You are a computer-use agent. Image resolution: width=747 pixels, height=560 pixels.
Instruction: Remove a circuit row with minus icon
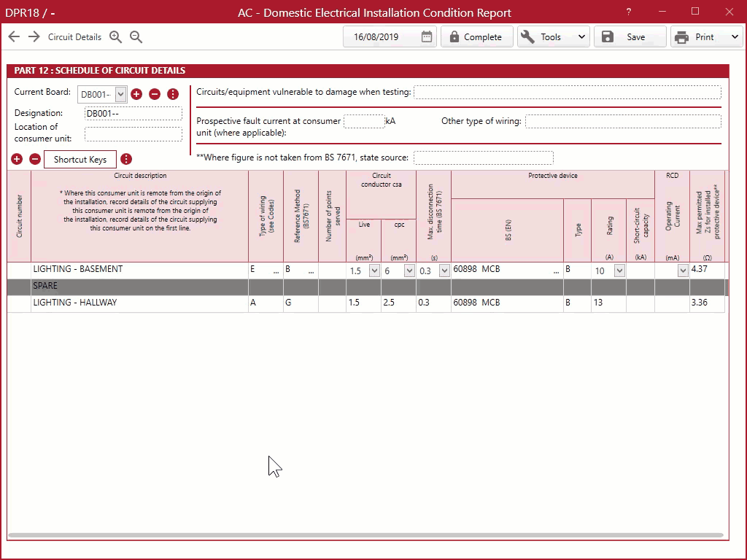[35, 159]
